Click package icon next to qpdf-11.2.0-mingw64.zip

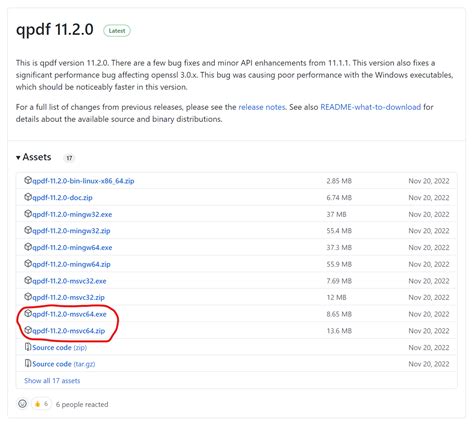(28, 264)
